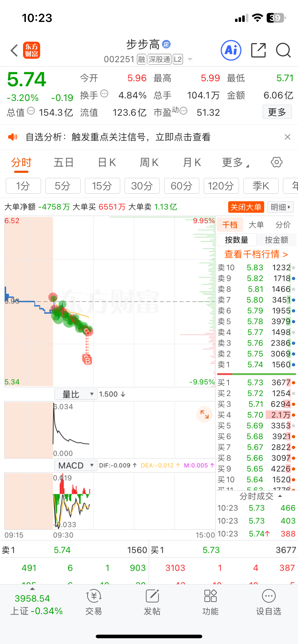Choose the 5分 interval button
Screen dimensions: 298x644
point(63,186)
